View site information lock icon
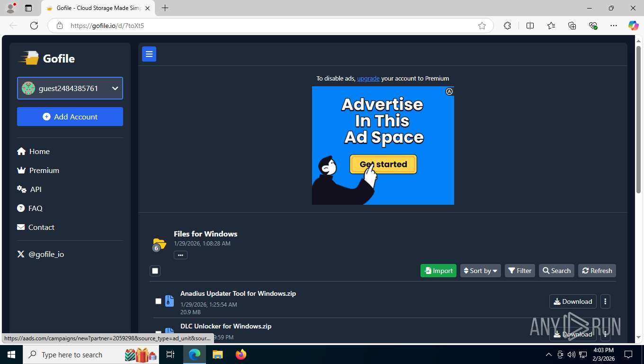 [59, 26]
